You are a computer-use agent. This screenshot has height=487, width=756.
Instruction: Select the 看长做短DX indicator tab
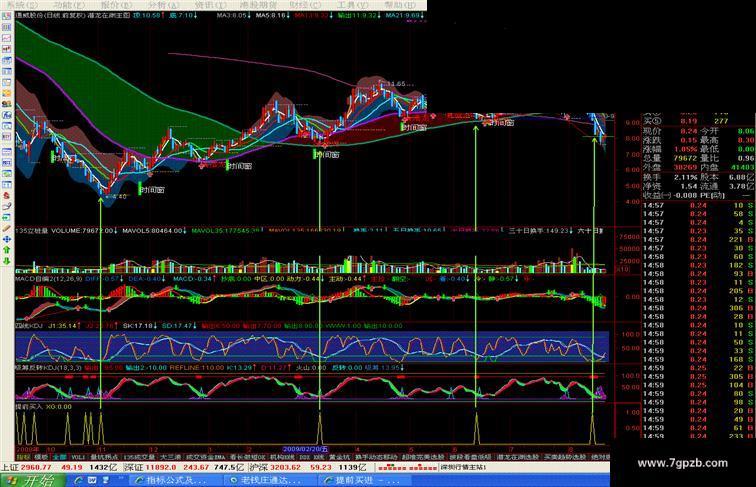tap(248, 457)
